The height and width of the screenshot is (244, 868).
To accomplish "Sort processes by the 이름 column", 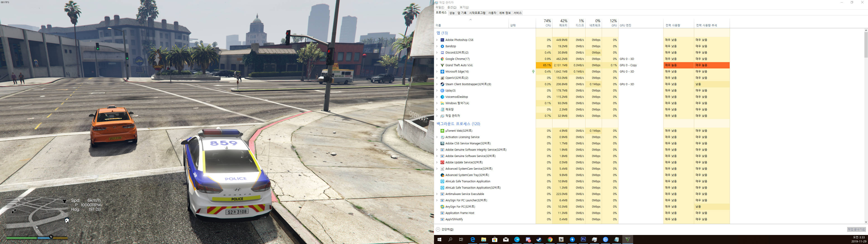I will (x=472, y=23).
